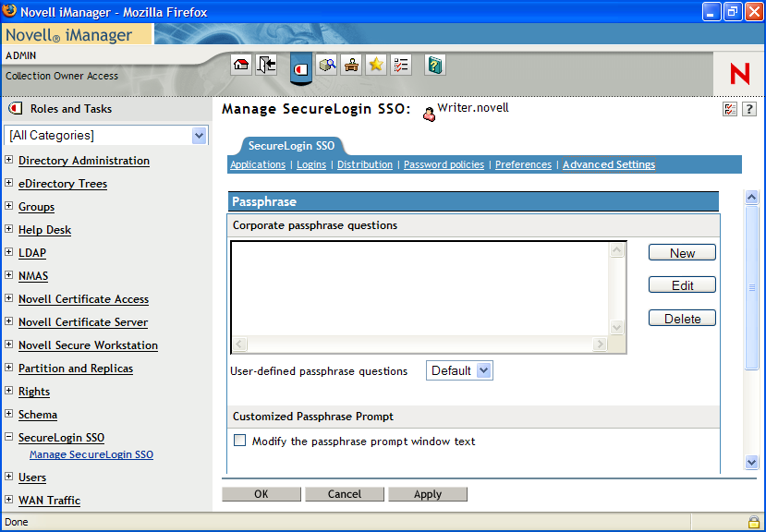The image size is (766, 532).
Task: Click the Exit door icon in toolbar
Action: [x=266, y=65]
